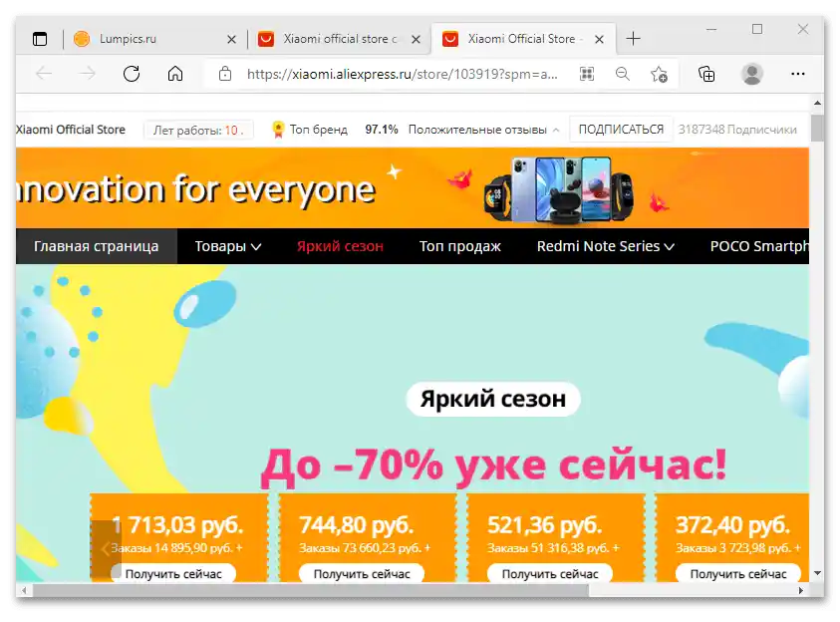Image resolution: width=840 pixels, height=622 pixels.
Task: Click Заказы 14 895,90 руб. text
Action: point(176,548)
